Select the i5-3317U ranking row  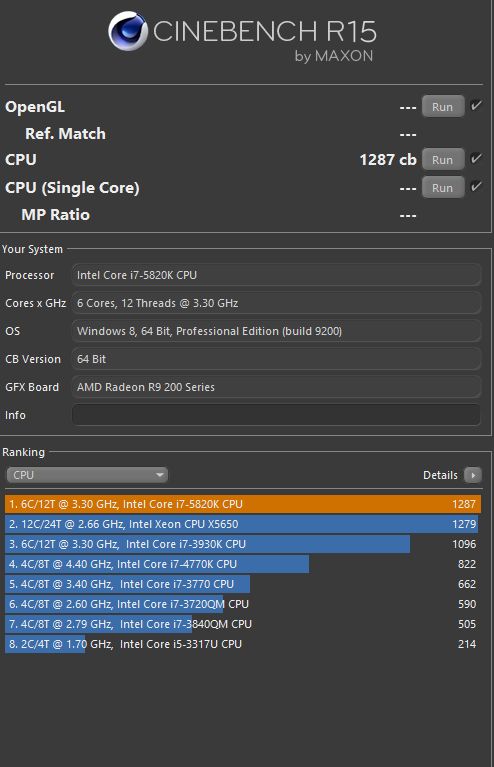243,644
